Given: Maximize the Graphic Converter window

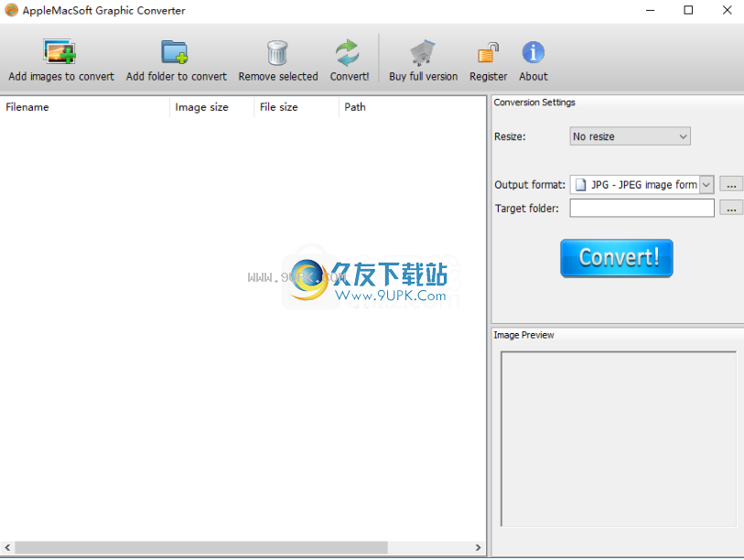Looking at the screenshot, I should coord(688,10).
